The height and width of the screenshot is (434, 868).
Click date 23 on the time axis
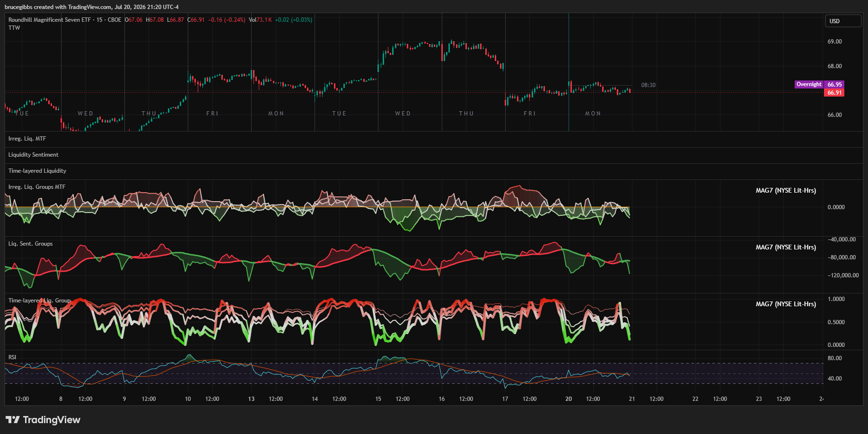coord(759,399)
